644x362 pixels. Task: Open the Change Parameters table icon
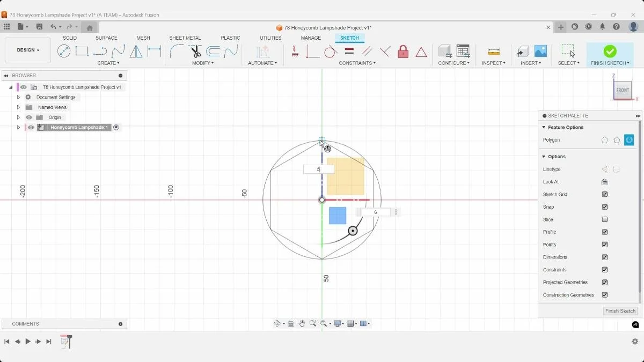pos(463,51)
